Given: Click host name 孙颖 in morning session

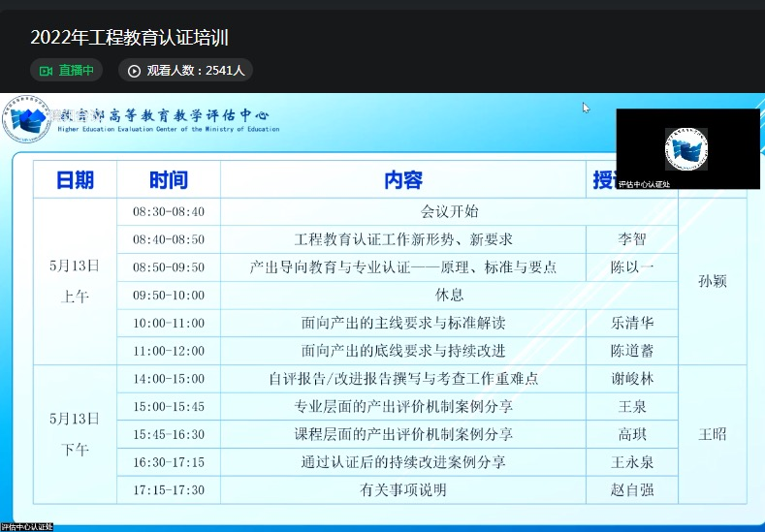Looking at the screenshot, I should click(712, 281).
